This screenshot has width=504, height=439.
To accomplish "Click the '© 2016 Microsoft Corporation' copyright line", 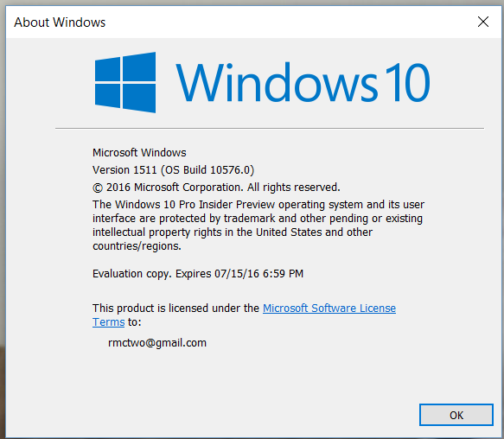I will (216, 187).
